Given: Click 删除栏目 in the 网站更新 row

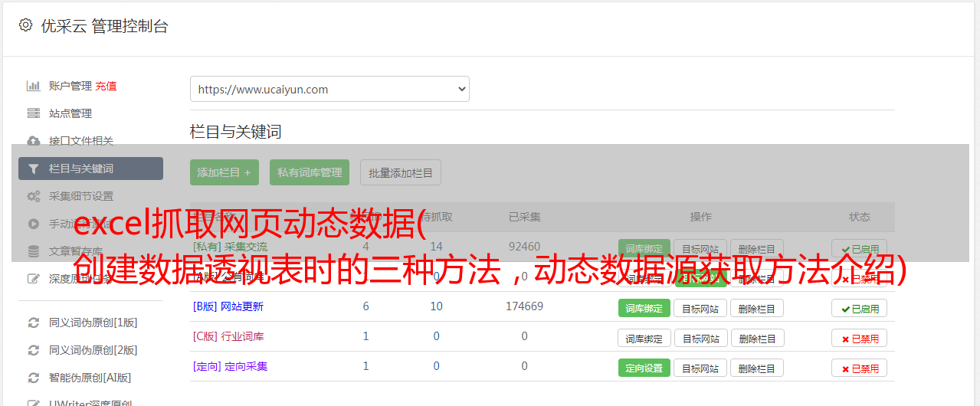Looking at the screenshot, I should 757,308.
